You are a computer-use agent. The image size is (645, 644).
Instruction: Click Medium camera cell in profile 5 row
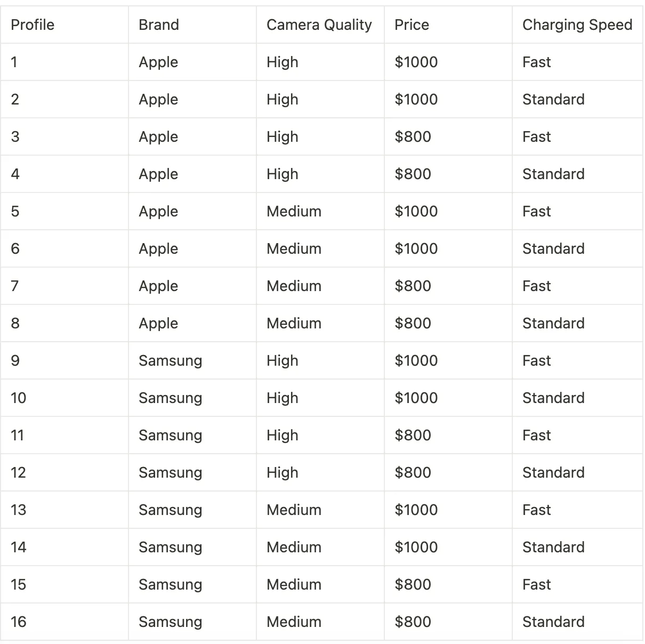coord(320,211)
